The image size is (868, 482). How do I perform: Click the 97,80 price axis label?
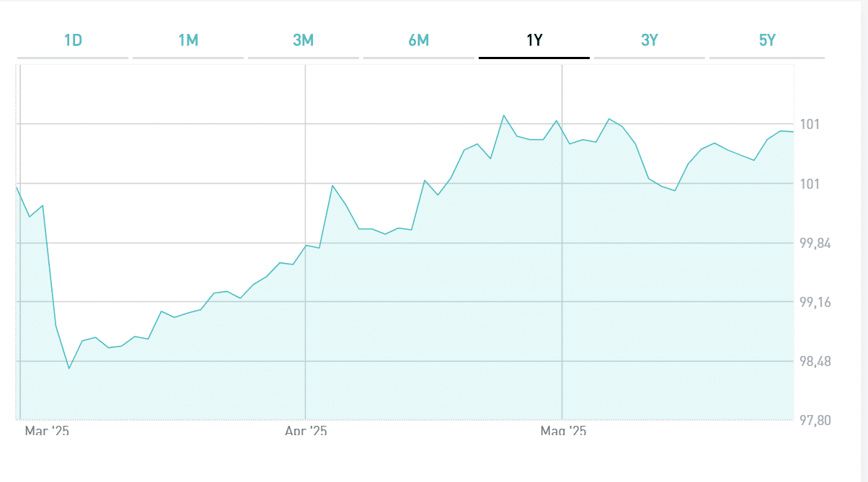pyautogui.click(x=815, y=420)
